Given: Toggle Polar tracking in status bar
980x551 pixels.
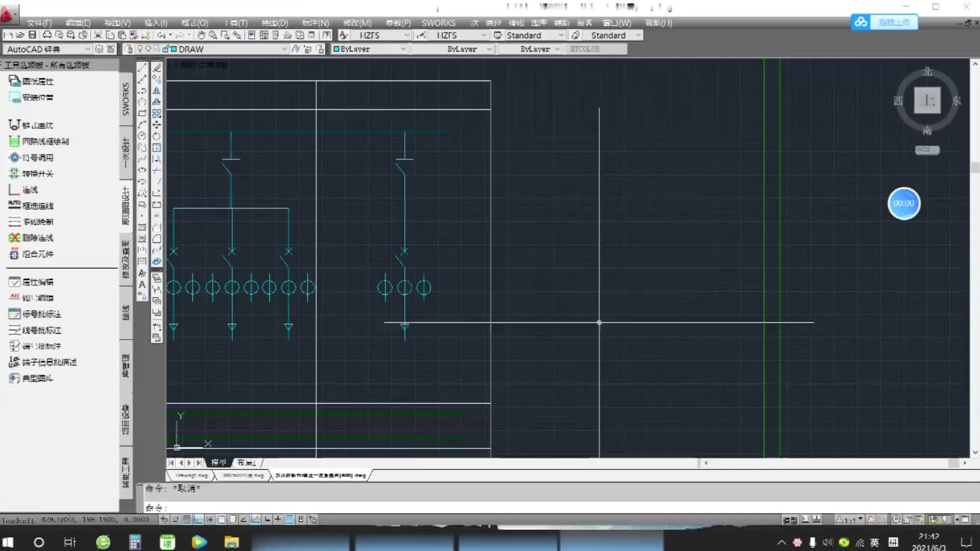Looking at the screenshot, I should (210, 519).
